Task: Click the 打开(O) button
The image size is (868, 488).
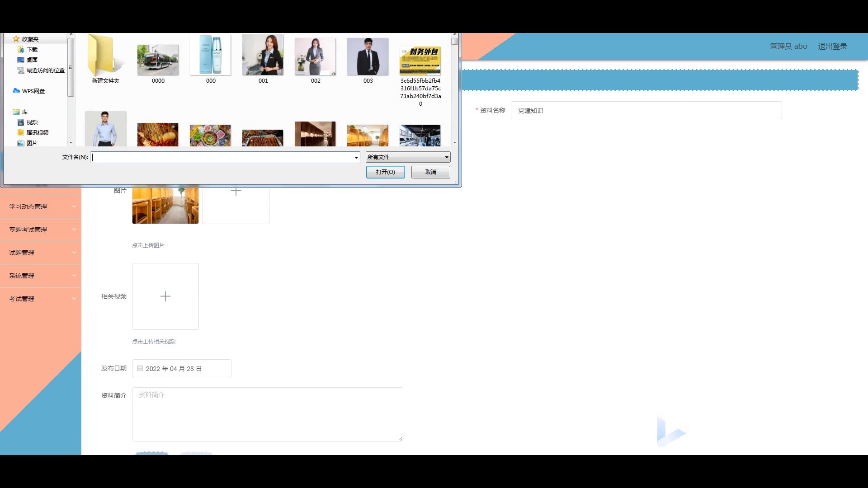Action: (385, 172)
